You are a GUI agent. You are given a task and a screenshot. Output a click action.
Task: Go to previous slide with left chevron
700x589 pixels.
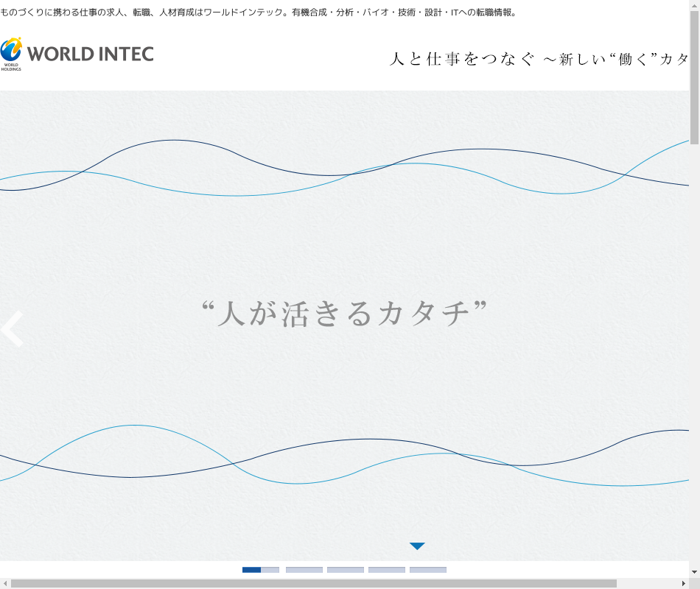click(x=13, y=329)
